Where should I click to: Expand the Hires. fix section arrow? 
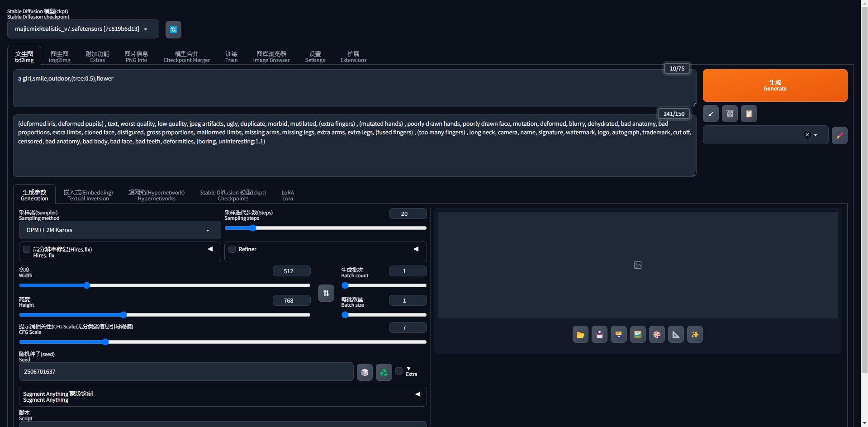click(210, 249)
